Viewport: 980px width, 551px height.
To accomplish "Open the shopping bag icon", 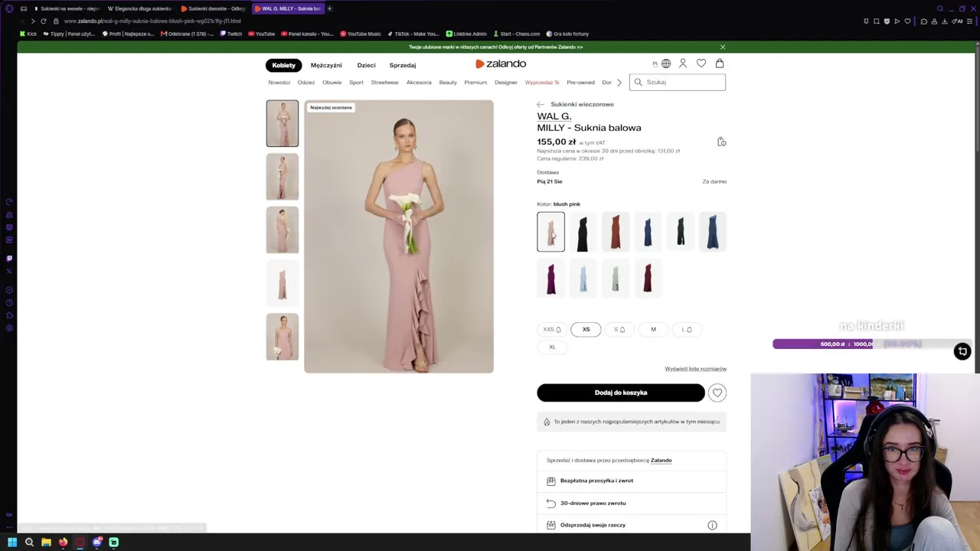I will (x=720, y=64).
